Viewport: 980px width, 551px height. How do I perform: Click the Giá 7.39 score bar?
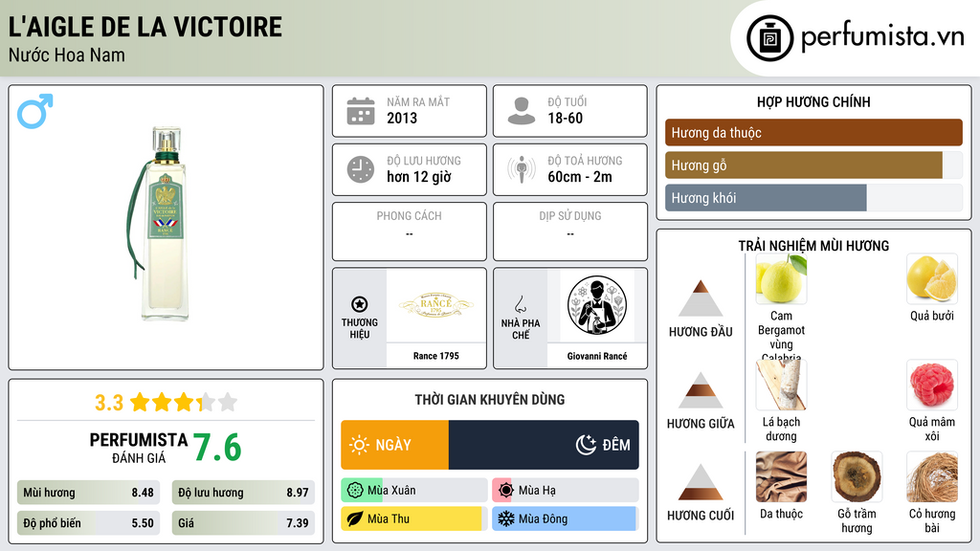coord(243,523)
